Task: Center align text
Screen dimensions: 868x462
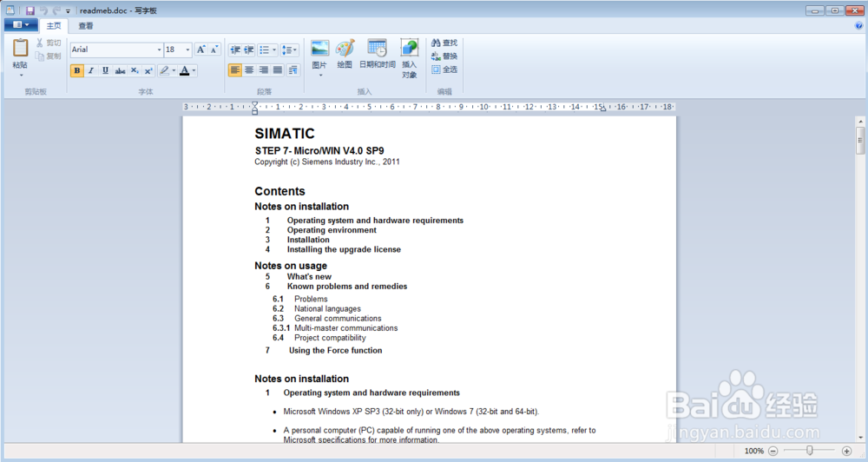Action: (x=249, y=69)
